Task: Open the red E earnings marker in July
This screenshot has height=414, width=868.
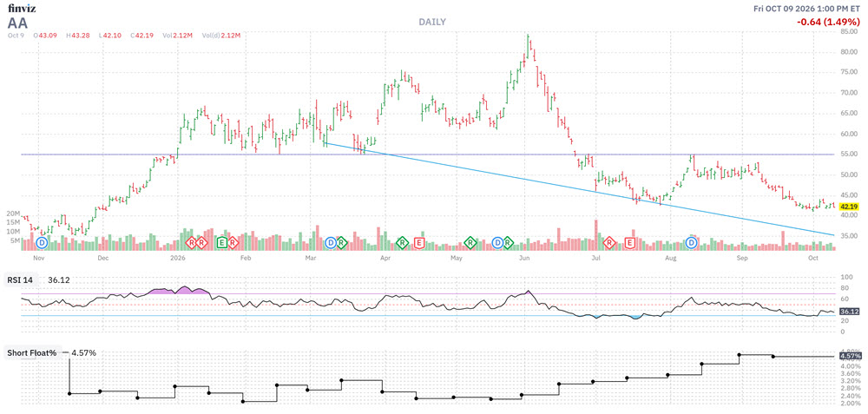Action: click(630, 242)
